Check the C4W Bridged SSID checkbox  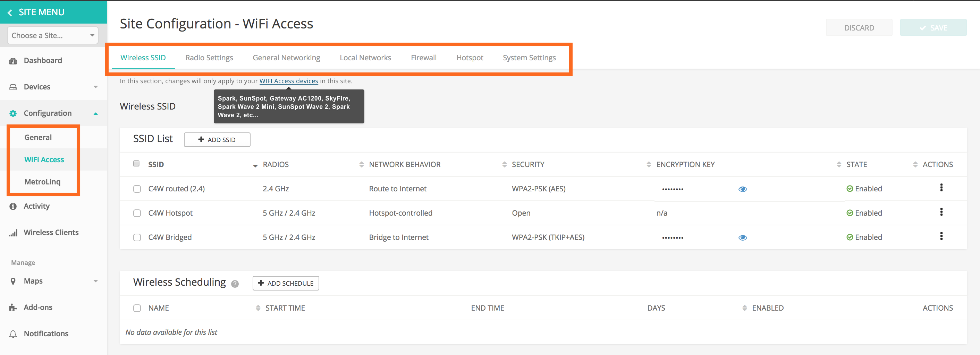[x=137, y=237]
